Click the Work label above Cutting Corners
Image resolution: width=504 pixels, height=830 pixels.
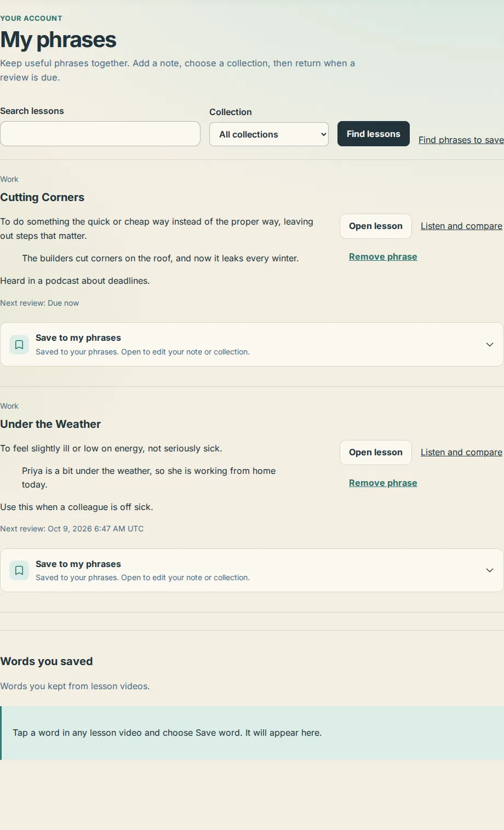click(9, 179)
